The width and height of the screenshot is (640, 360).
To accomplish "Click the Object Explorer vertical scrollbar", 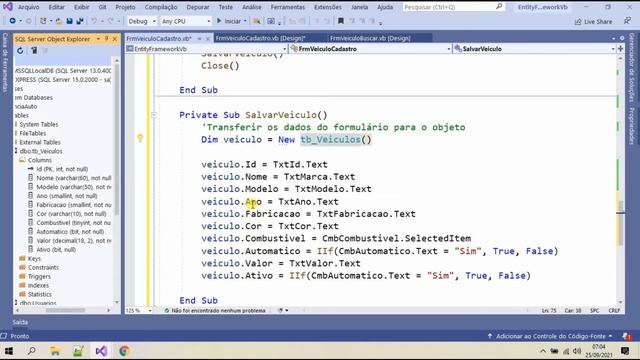I will 117,139.
